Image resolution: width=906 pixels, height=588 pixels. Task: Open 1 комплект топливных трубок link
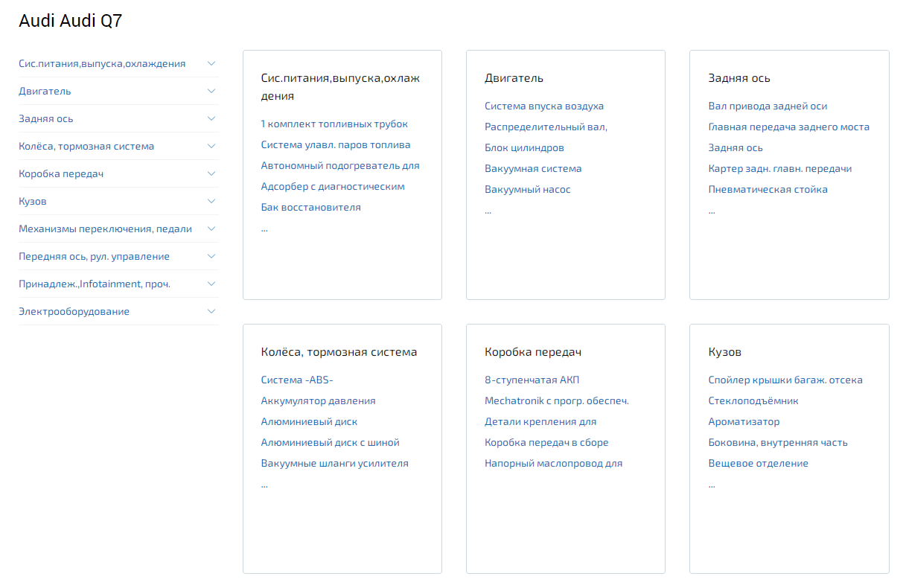click(x=334, y=124)
